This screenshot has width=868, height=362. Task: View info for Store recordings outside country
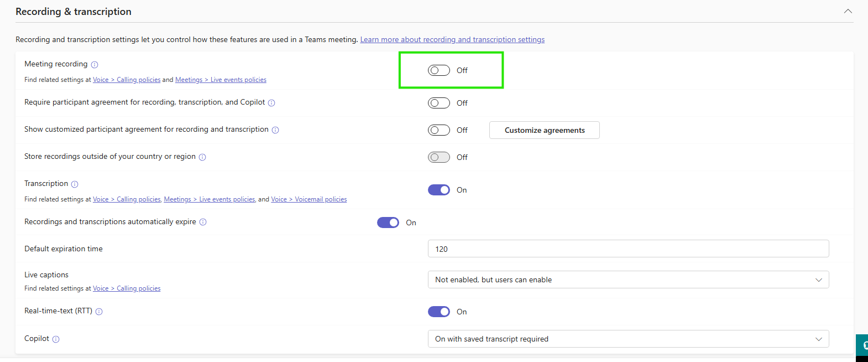(202, 157)
